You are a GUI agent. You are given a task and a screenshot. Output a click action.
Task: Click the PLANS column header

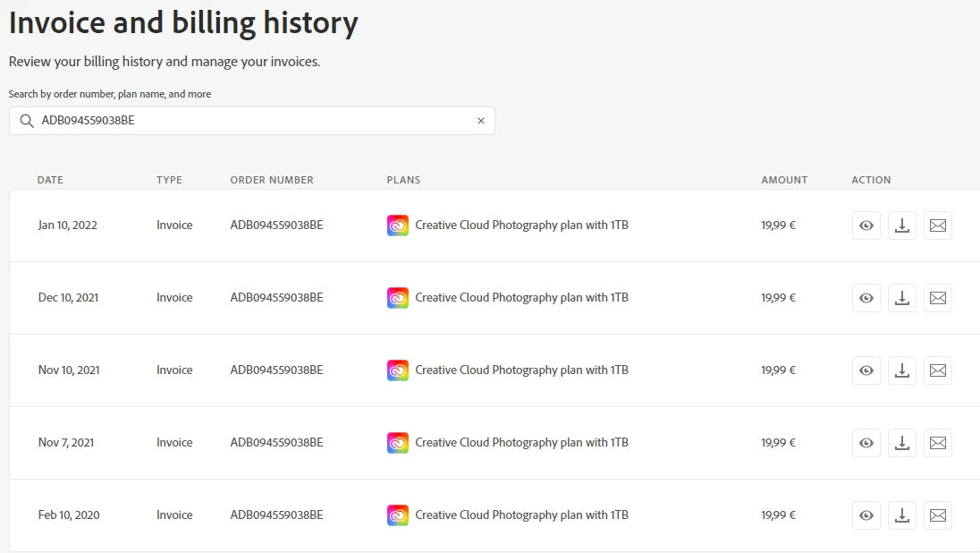tap(404, 180)
